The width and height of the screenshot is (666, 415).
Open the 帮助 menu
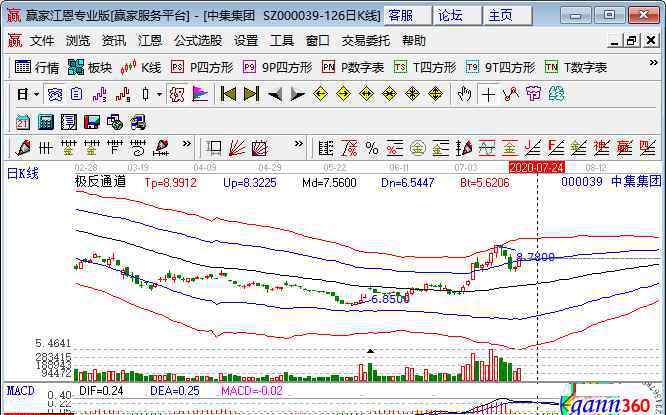coord(414,41)
